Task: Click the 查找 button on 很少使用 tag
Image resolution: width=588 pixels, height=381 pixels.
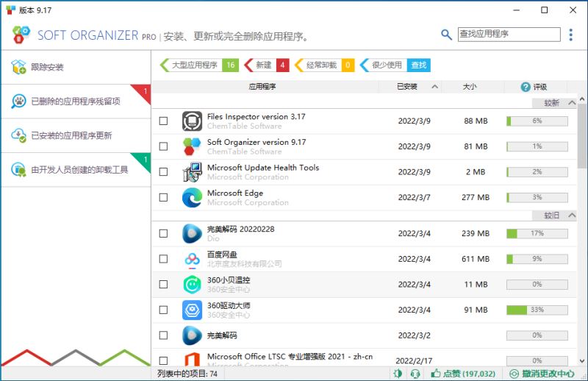Action: click(419, 65)
